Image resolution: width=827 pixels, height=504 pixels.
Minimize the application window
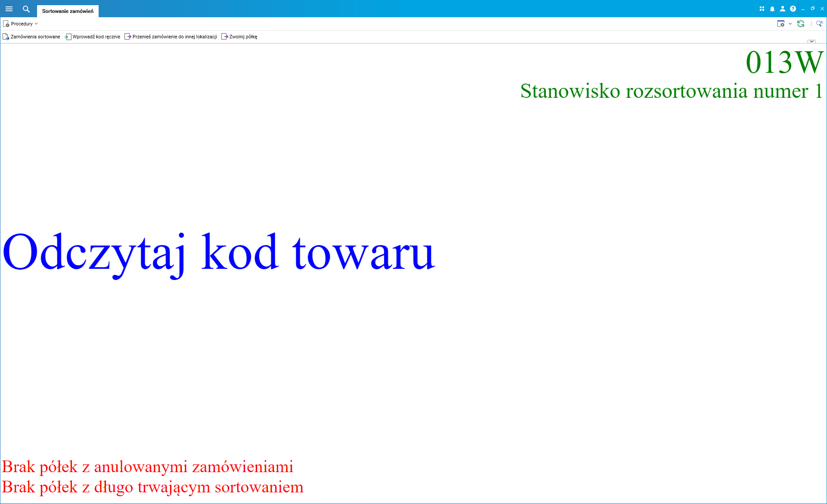tap(803, 9)
